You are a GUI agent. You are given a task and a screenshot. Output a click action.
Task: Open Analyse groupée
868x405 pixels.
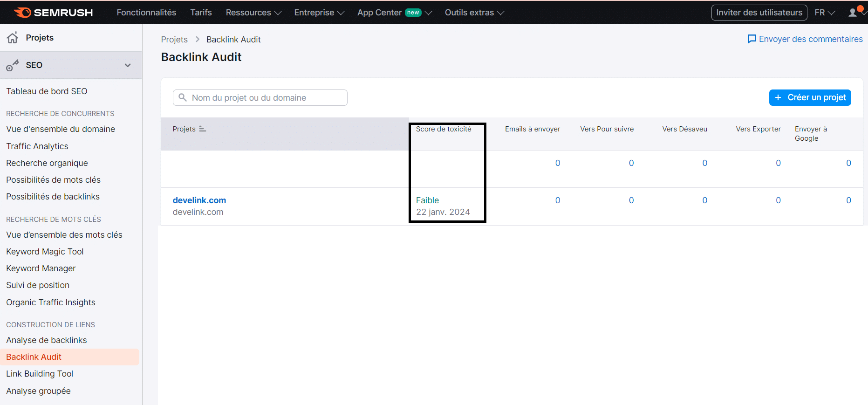38,391
